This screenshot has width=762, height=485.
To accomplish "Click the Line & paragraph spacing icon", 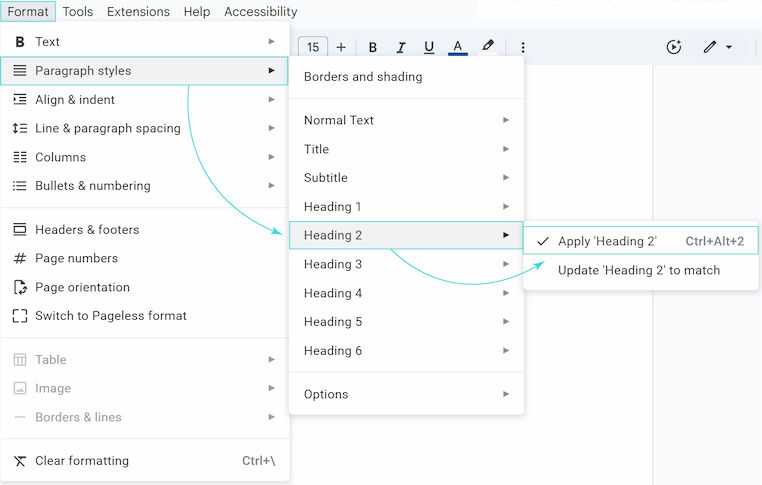I will coord(20,128).
